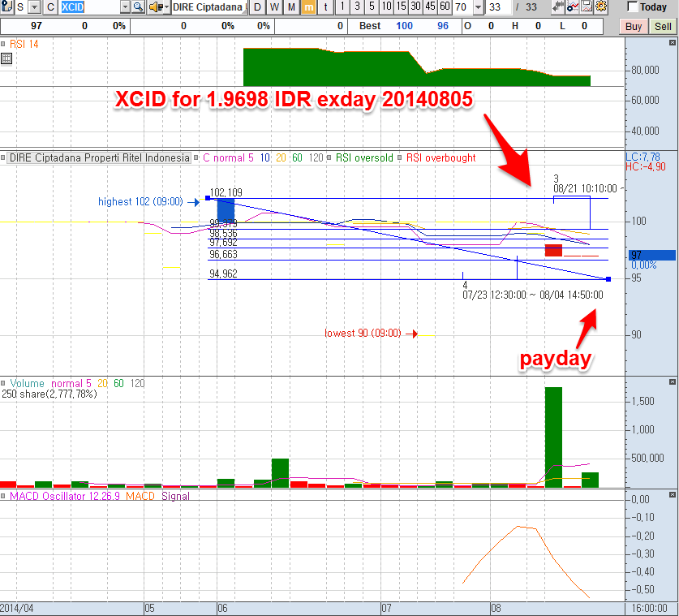Click the 'highest 102 (09:00)' label
679x616 pixels.
140,202
